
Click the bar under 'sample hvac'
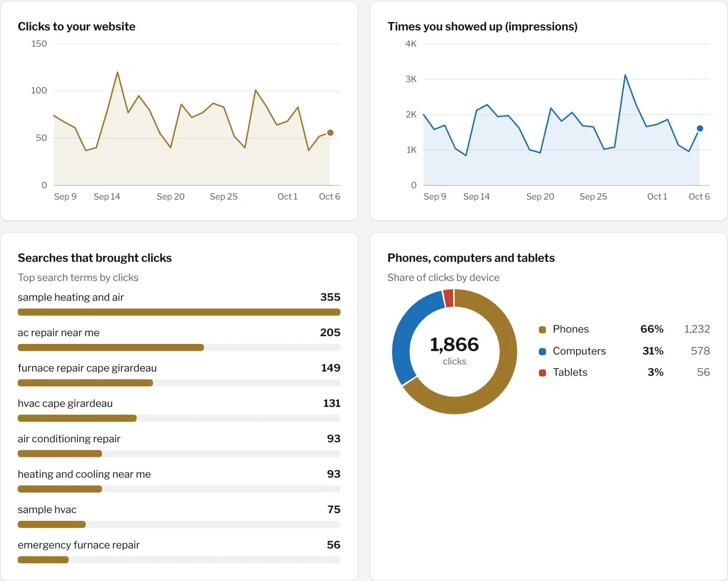(x=179, y=525)
